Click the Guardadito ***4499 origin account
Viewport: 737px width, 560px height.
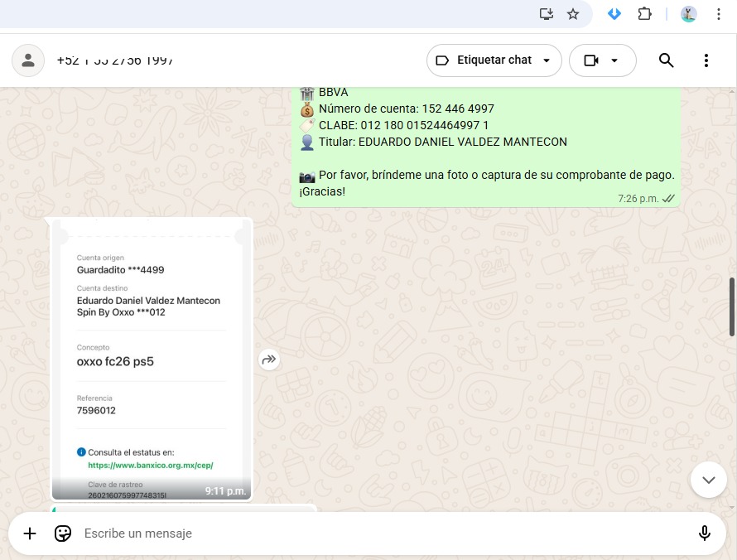pyautogui.click(x=120, y=270)
